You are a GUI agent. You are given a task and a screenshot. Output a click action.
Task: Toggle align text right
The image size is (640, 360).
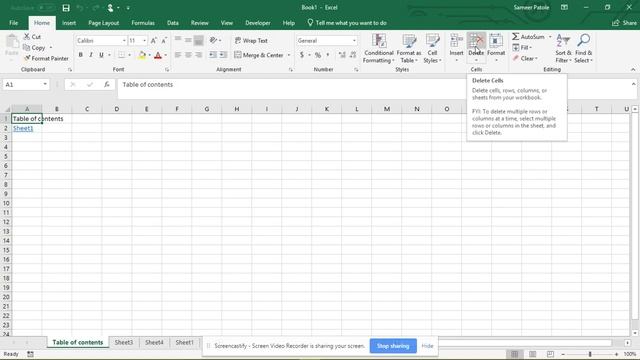(x=199, y=55)
